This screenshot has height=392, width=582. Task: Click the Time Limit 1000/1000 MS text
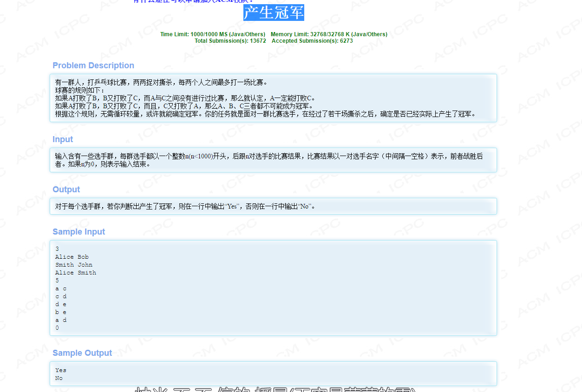click(213, 34)
